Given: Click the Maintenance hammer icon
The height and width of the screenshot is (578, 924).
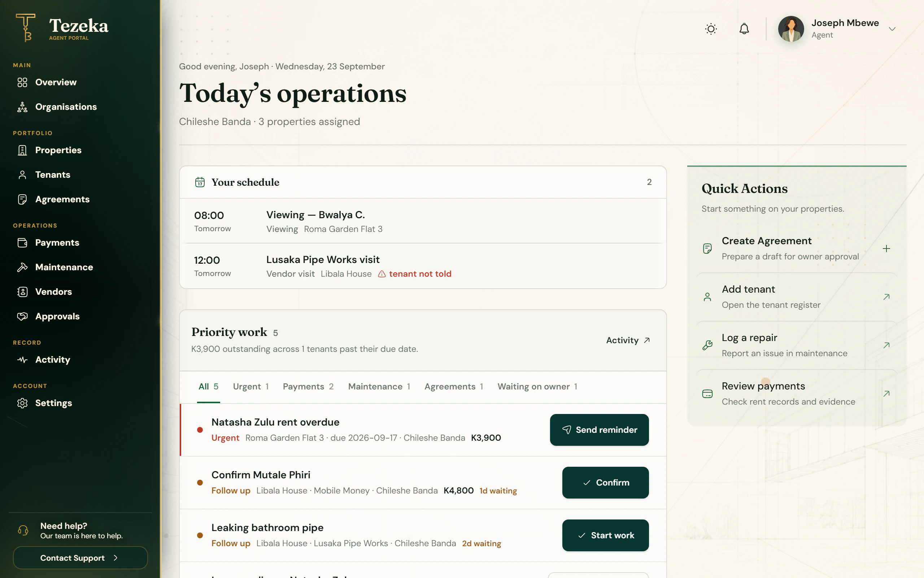Looking at the screenshot, I should [x=22, y=267].
